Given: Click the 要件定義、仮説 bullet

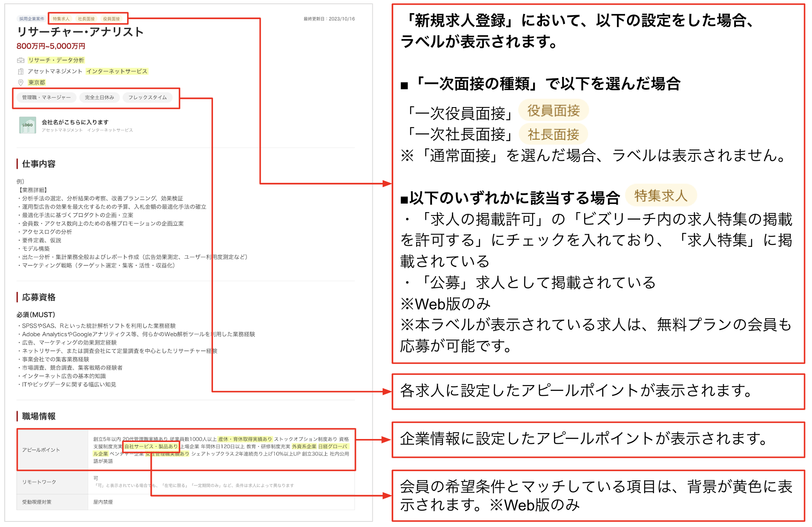Looking at the screenshot, I should pyautogui.click(x=39, y=240).
